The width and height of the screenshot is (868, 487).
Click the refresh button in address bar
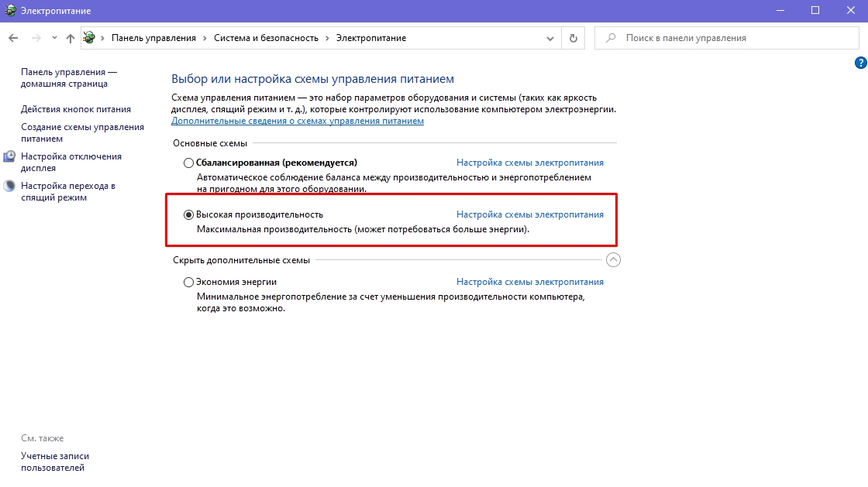tap(573, 38)
